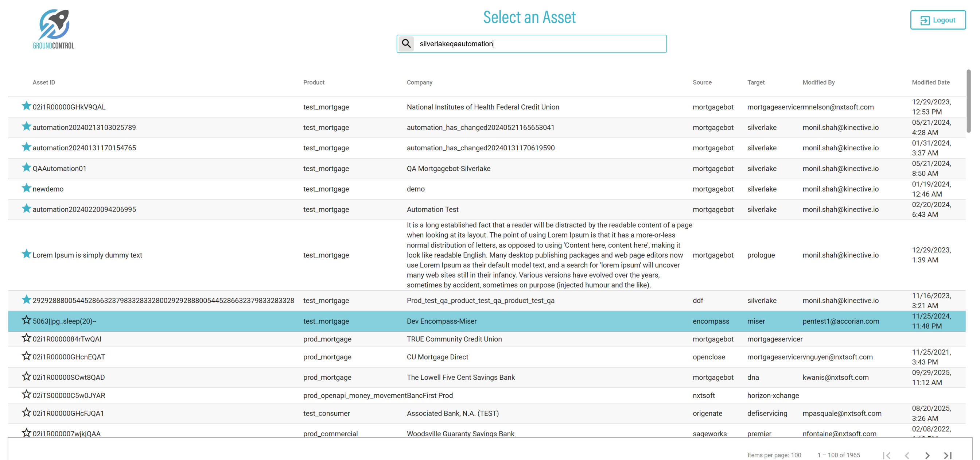Click the search magnifier icon
The height and width of the screenshot is (460, 980).
point(406,43)
